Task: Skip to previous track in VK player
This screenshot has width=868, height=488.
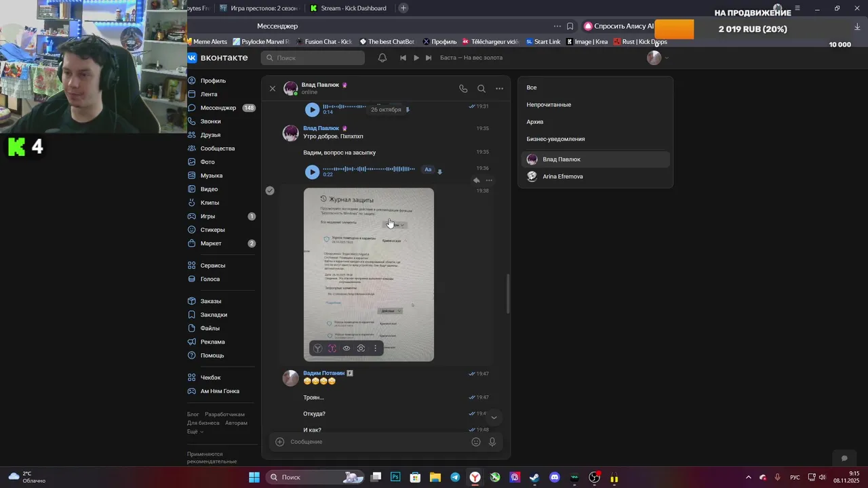Action: point(403,58)
